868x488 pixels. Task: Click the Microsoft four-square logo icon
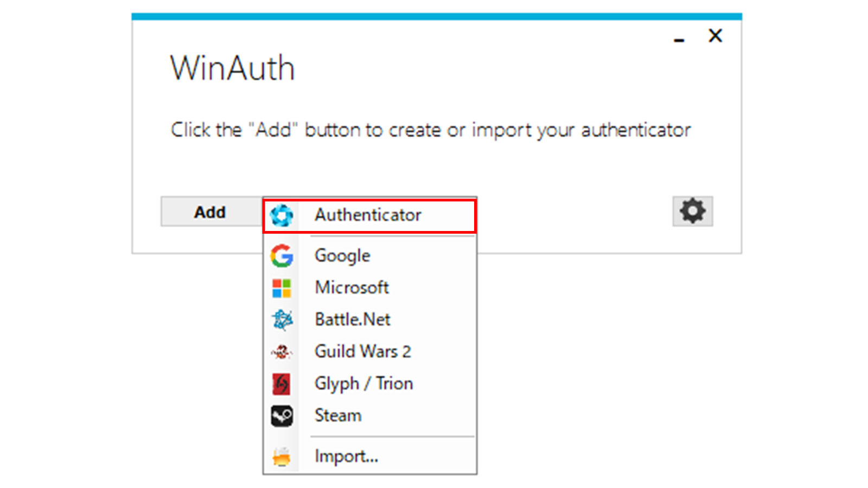(x=282, y=288)
